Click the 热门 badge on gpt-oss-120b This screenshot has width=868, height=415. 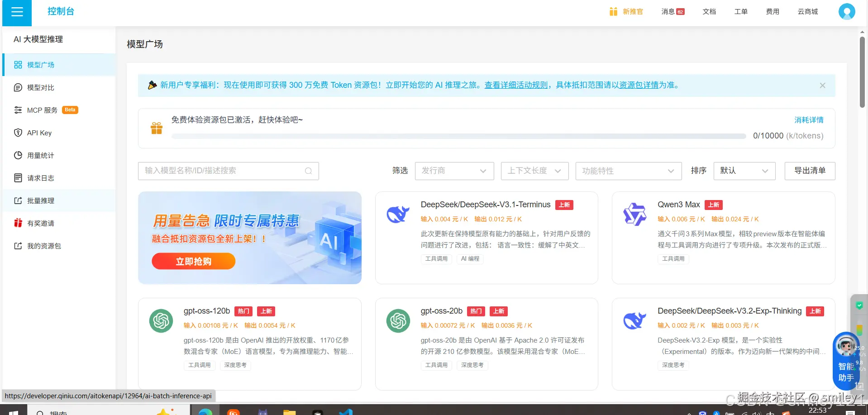[244, 311]
